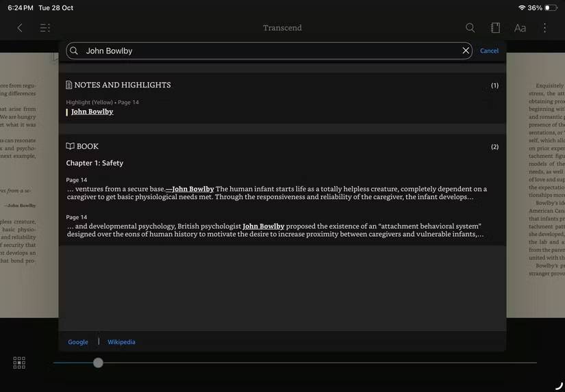Select the Chapter 1: Safety heading
The image size is (565, 392).
(95, 163)
